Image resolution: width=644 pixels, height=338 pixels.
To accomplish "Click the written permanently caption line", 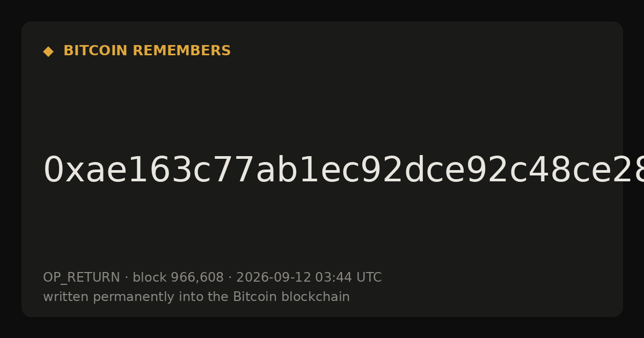I will pos(196,297).
